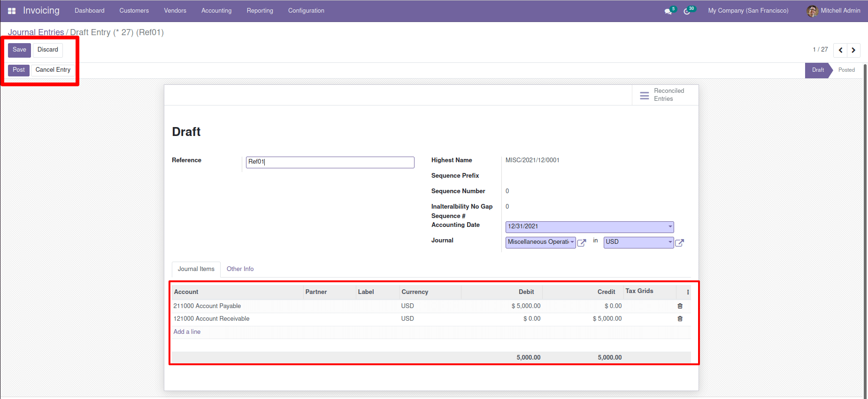Screen dimensions: 868x399
Task: Click Cancel Entry button
Action: point(53,70)
